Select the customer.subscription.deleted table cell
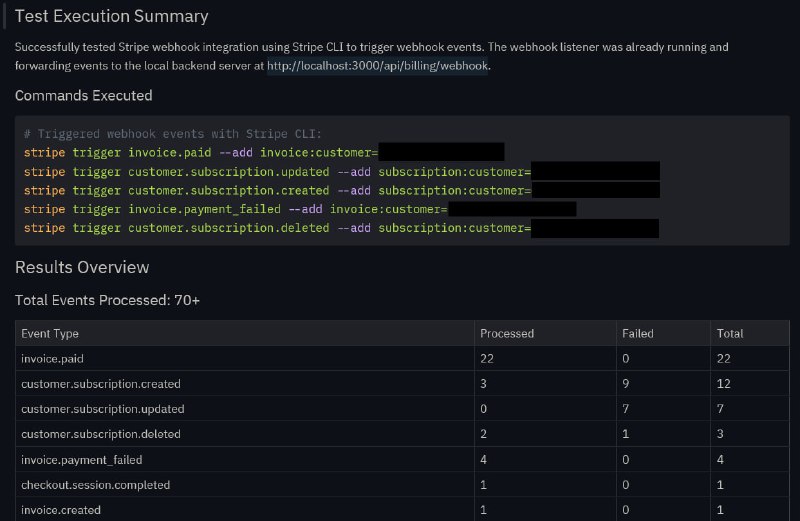Screen dimensions: 800x521 coord(101,435)
